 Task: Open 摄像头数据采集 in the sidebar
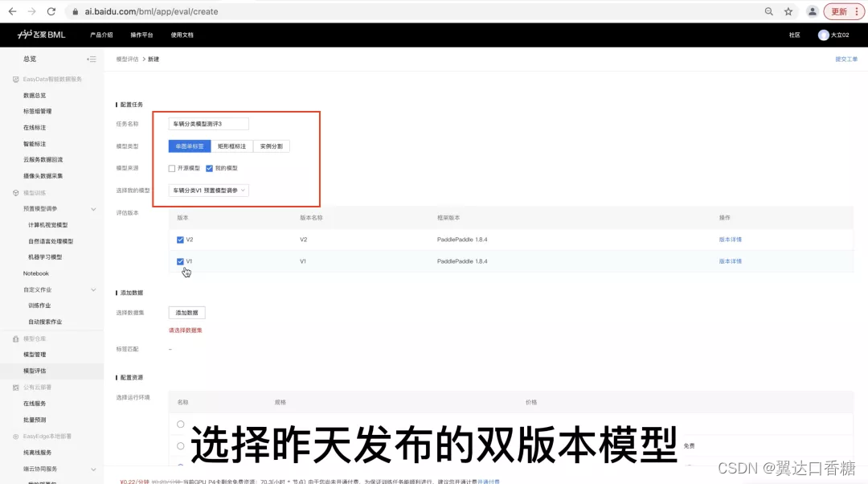(x=43, y=176)
